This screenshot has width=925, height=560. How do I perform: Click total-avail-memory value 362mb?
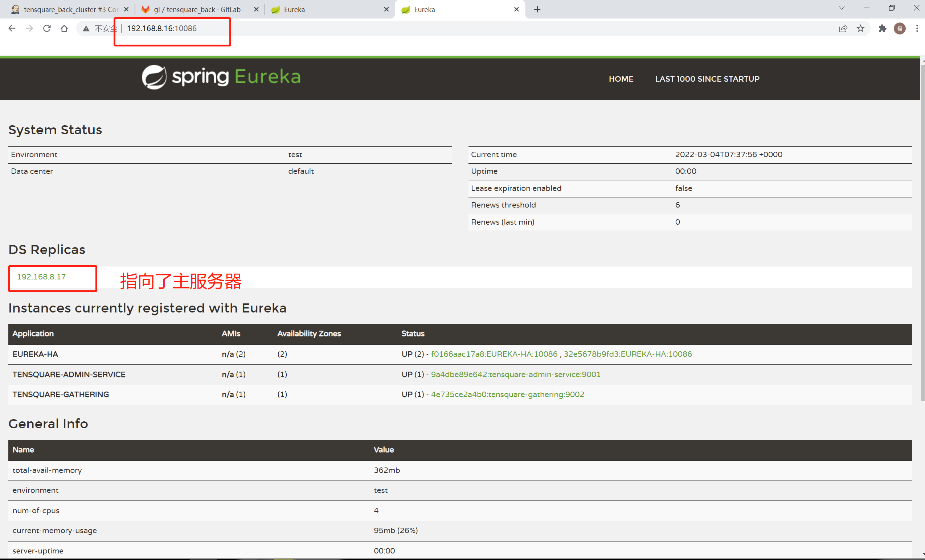(387, 470)
